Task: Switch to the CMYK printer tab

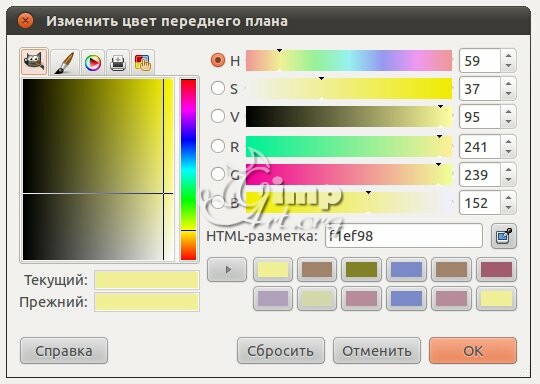Action: tap(118, 63)
